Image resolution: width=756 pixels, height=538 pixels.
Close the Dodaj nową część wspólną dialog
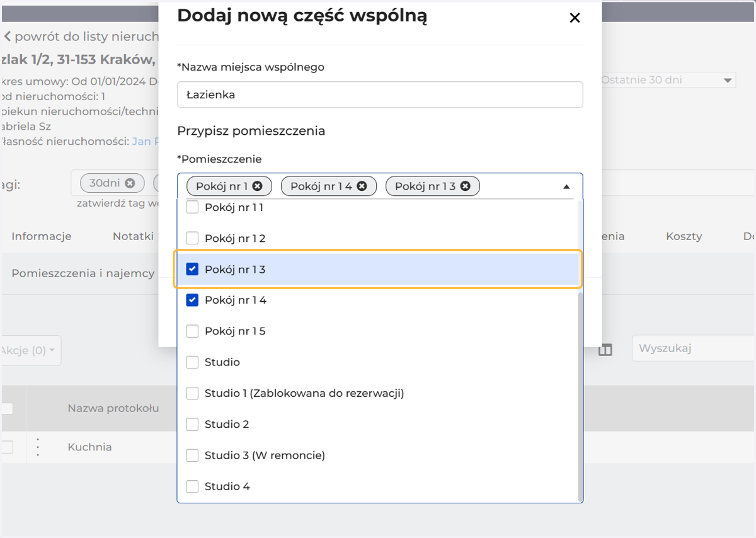pos(575,18)
